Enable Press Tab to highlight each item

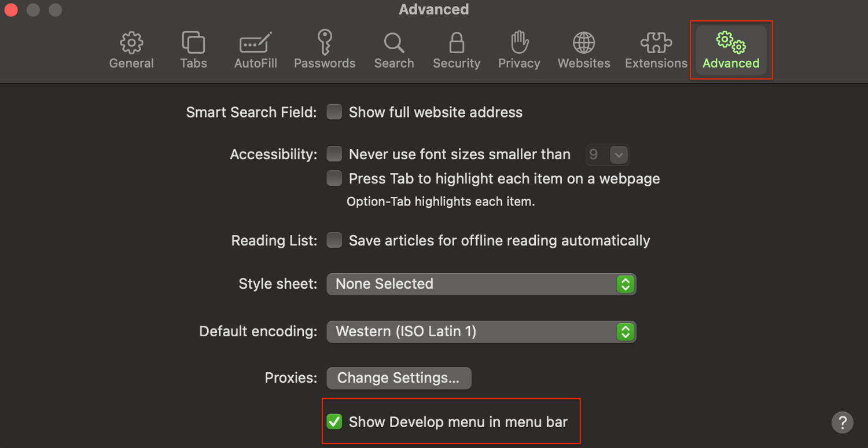click(x=334, y=178)
